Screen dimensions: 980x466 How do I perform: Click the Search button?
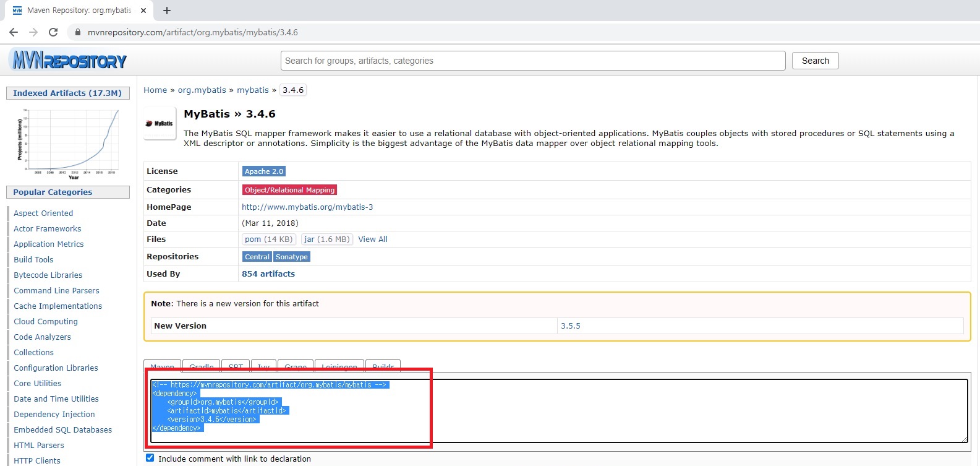[815, 61]
